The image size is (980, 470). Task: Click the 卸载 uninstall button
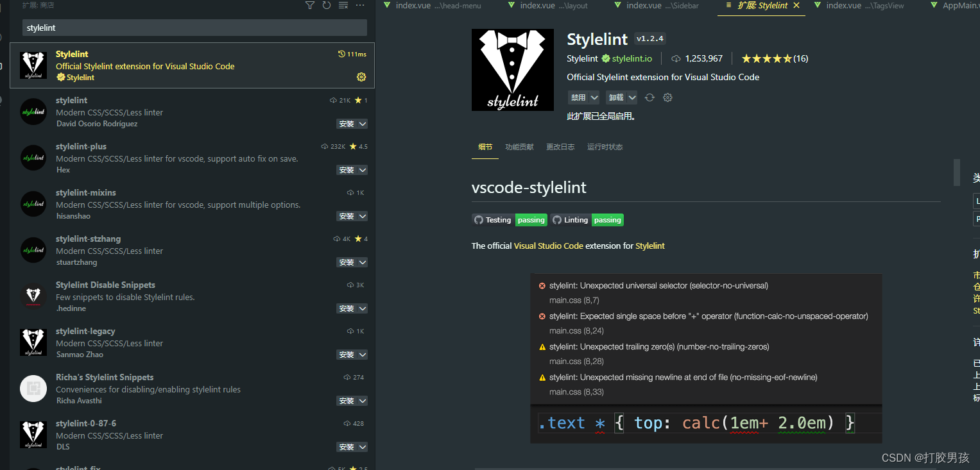click(x=616, y=97)
